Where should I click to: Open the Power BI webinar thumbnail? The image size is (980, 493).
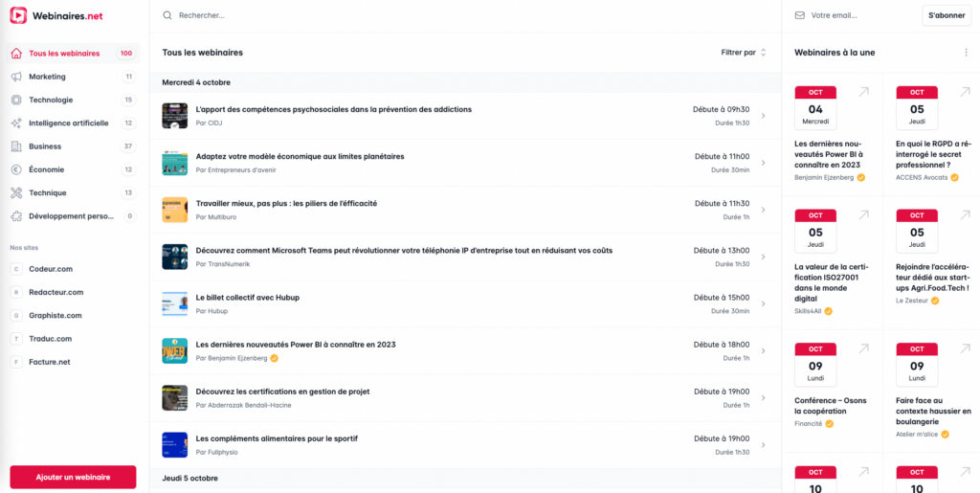click(174, 350)
